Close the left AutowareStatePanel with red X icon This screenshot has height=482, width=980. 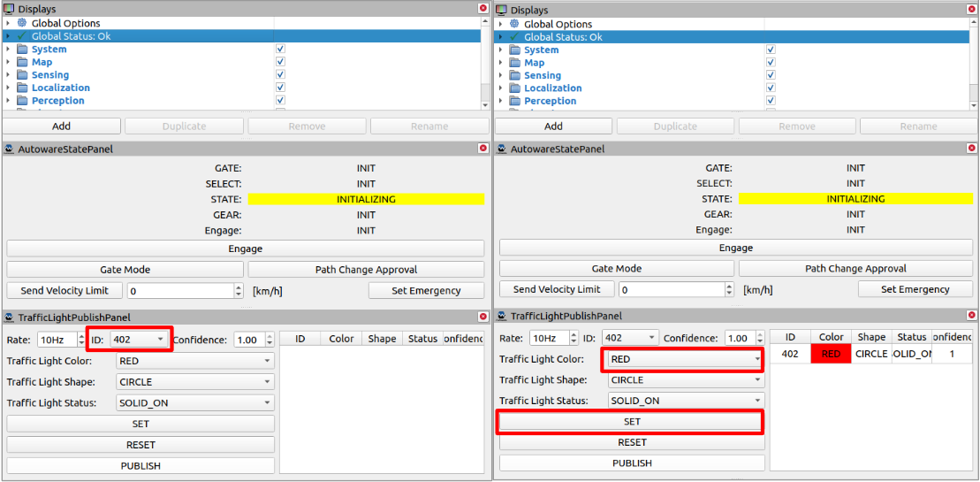pyautogui.click(x=483, y=149)
